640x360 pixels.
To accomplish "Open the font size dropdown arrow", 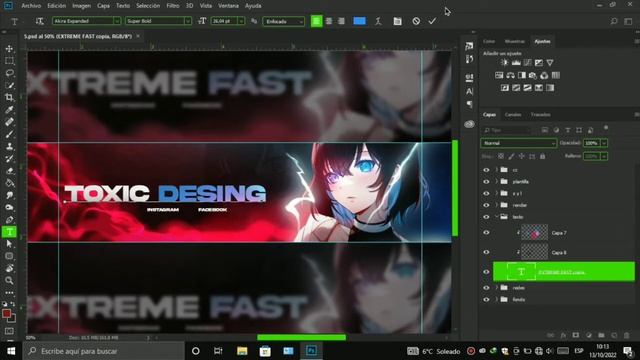I will [241, 21].
